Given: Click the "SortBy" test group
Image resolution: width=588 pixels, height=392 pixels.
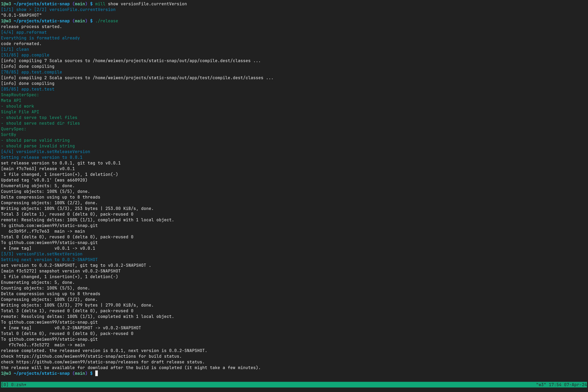Looking at the screenshot, I should click(x=8, y=135).
